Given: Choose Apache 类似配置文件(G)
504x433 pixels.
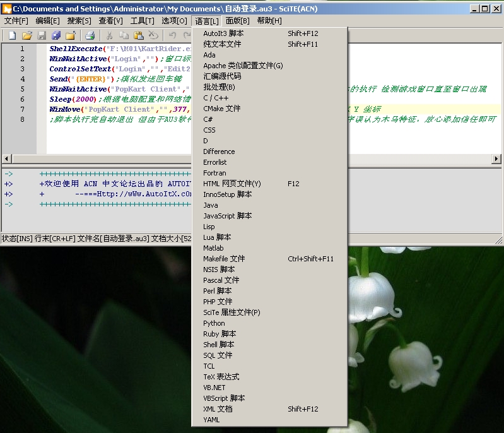Looking at the screenshot, I should (x=269, y=66).
